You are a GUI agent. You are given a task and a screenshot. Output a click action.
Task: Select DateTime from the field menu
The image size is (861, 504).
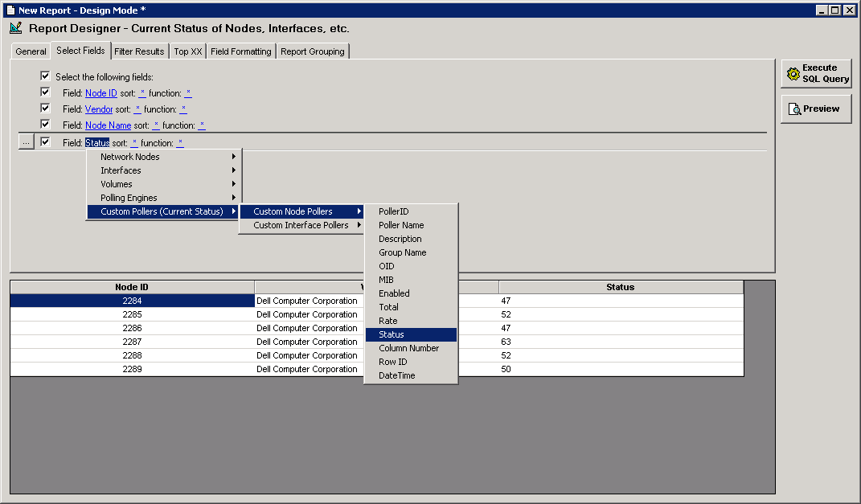click(x=411, y=375)
